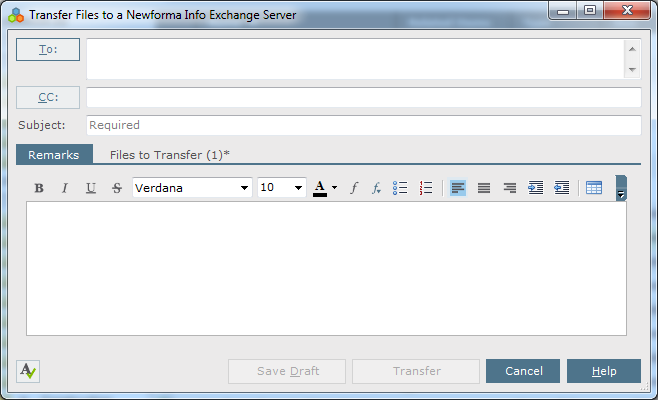Toggle italic text formatting
Image resolution: width=658 pixels, height=400 pixels.
pyautogui.click(x=65, y=188)
